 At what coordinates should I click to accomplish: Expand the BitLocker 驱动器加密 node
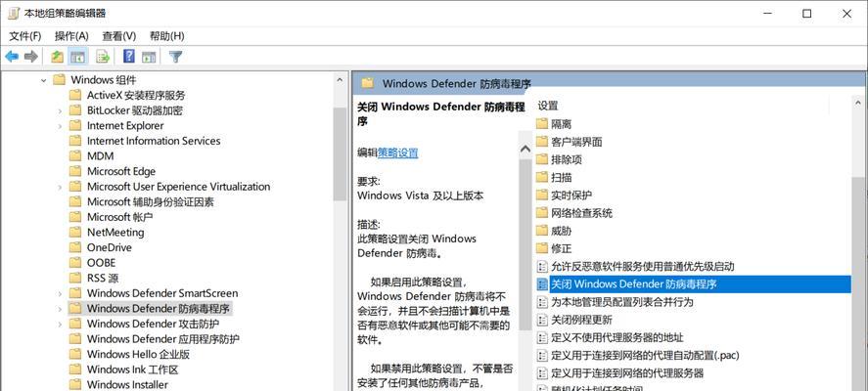(x=60, y=110)
